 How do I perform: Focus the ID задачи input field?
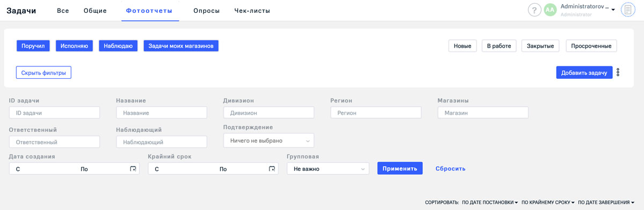[x=55, y=112]
